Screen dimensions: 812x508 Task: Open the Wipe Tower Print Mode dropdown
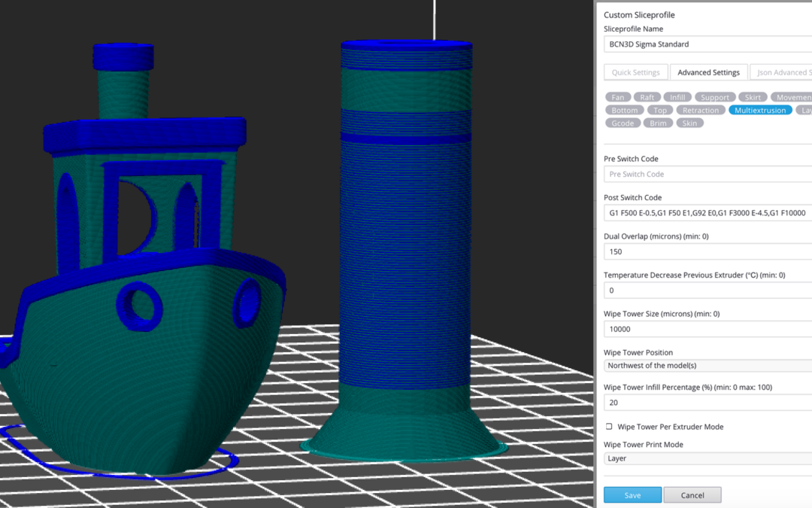pyautogui.click(x=708, y=458)
